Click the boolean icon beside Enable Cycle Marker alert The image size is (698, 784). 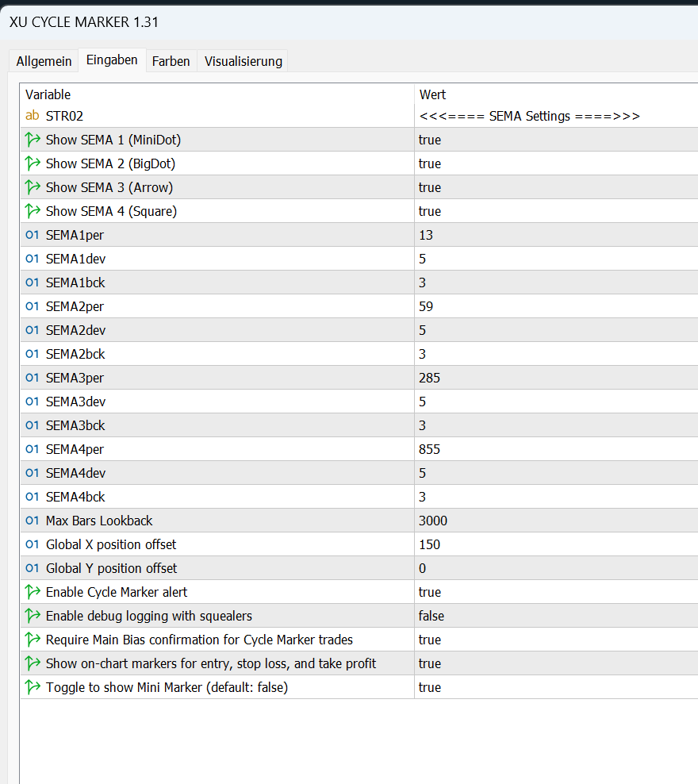(33, 592)
